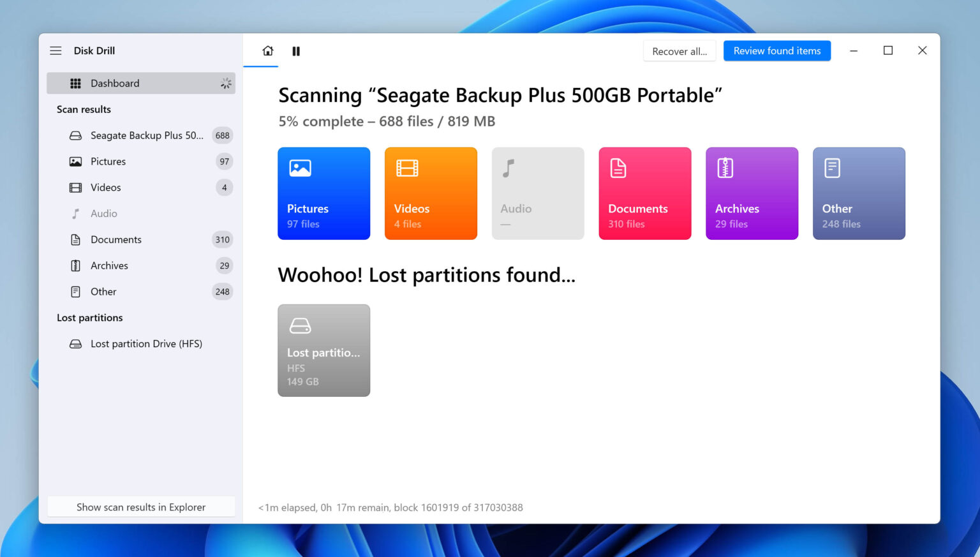Open the Other files tile

859,193
